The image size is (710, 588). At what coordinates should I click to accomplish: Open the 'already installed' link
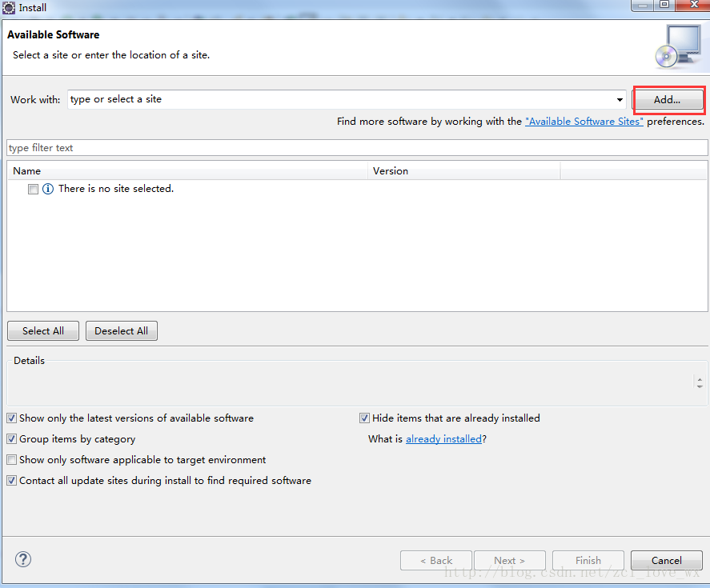443,439
